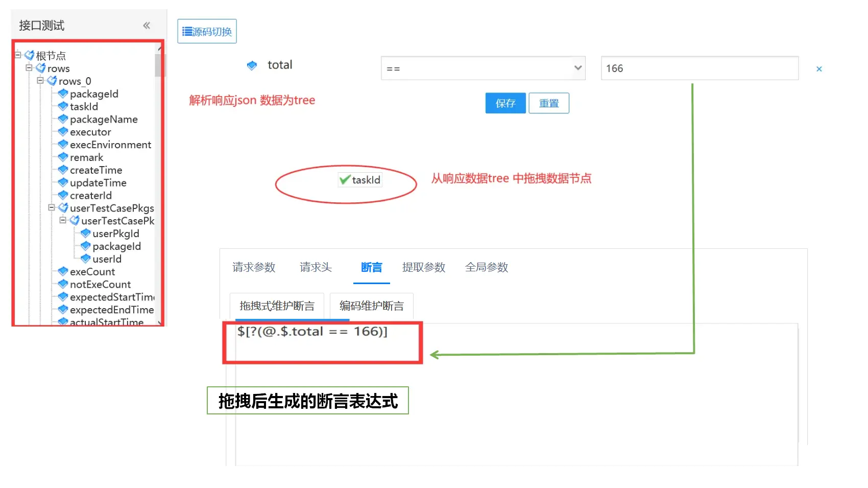868x488 pixels.
Task: Collapse the userTestCasePkgs node
Action: (52, 207)
